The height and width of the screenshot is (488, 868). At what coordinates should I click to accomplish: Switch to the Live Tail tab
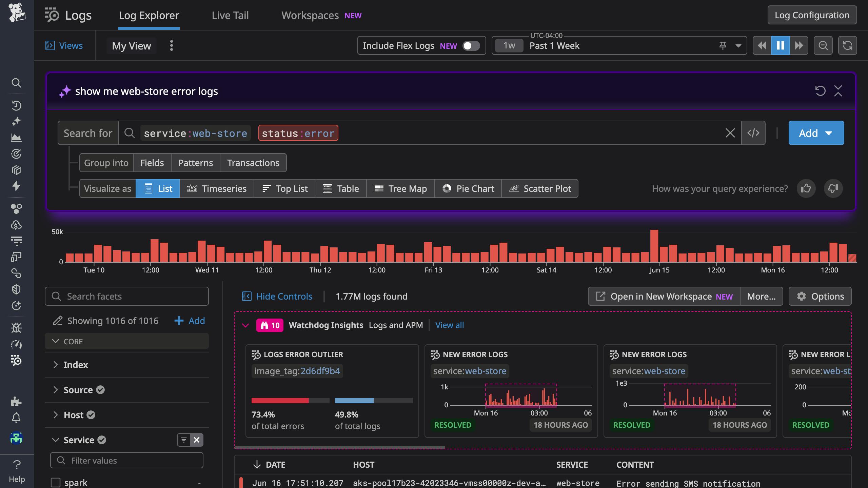(x=230, y=15)
